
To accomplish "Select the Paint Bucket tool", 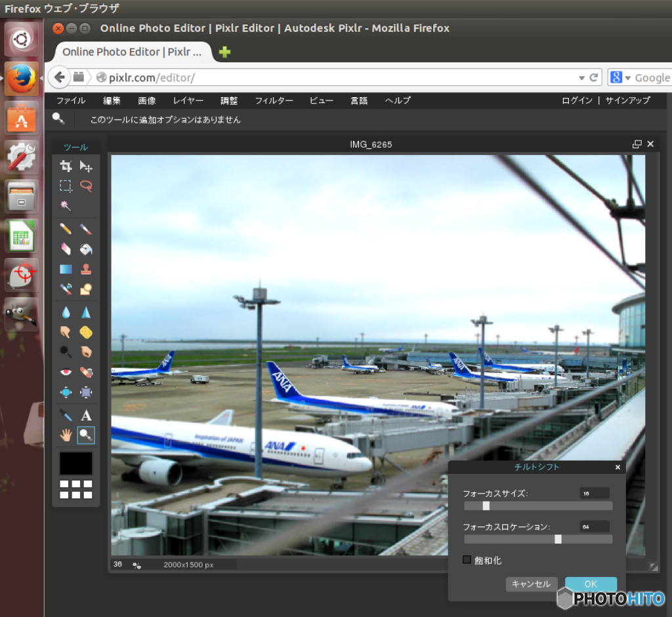I will pyautogui.click(x=86, y=249).
